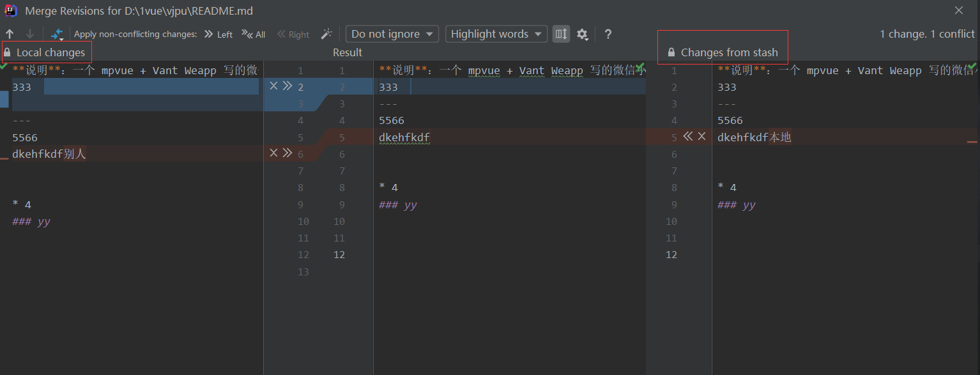Click the 'Local changes' pane title
Viewport: 980px width, 375px height.
coord(50,52)
